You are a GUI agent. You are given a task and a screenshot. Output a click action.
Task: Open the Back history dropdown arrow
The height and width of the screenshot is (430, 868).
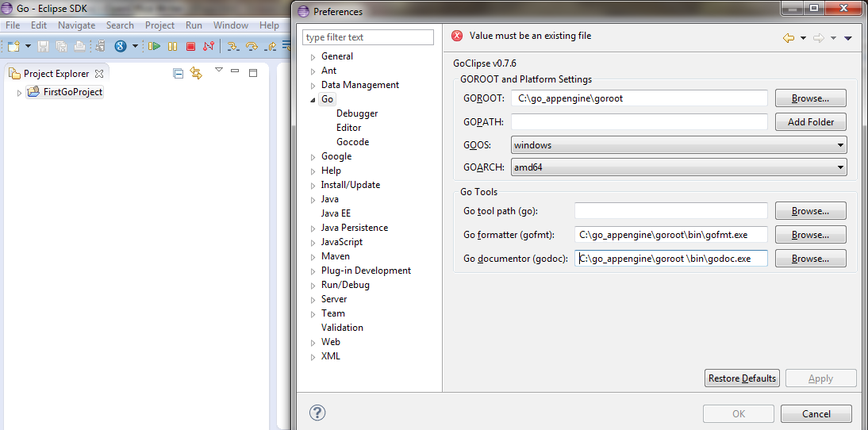803,38
